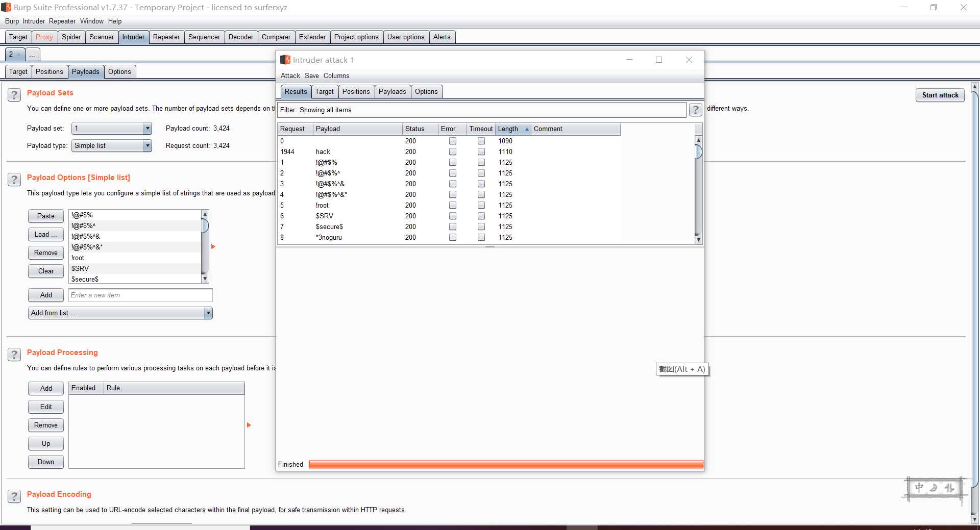Open Payload Sets help icon
980x530 pixels.
[x=14, y=95]
